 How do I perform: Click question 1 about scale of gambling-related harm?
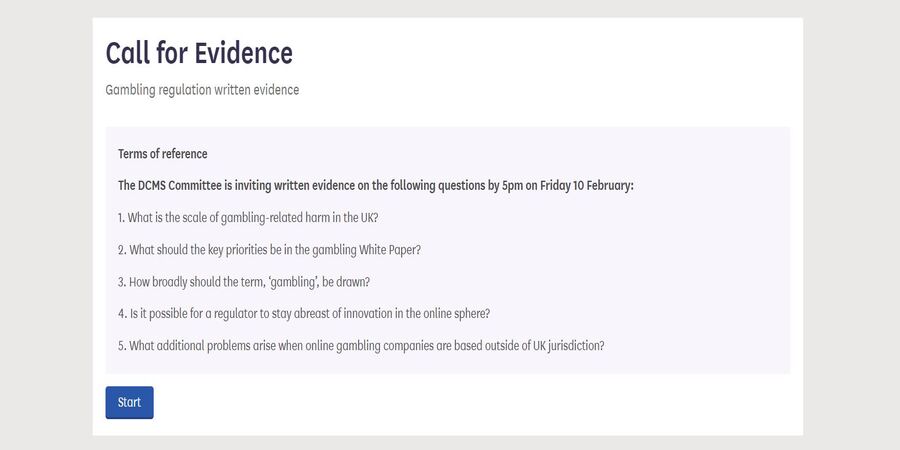(248, 217)
